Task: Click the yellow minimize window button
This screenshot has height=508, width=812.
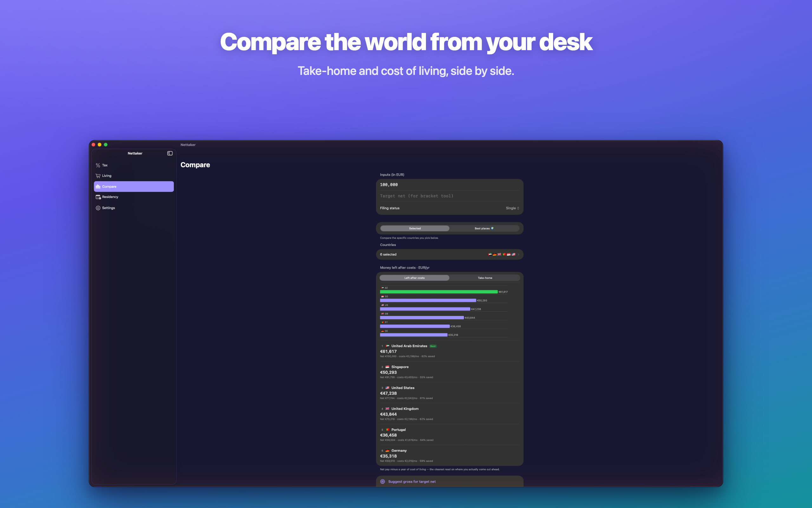Action: [x=100, y=144]
